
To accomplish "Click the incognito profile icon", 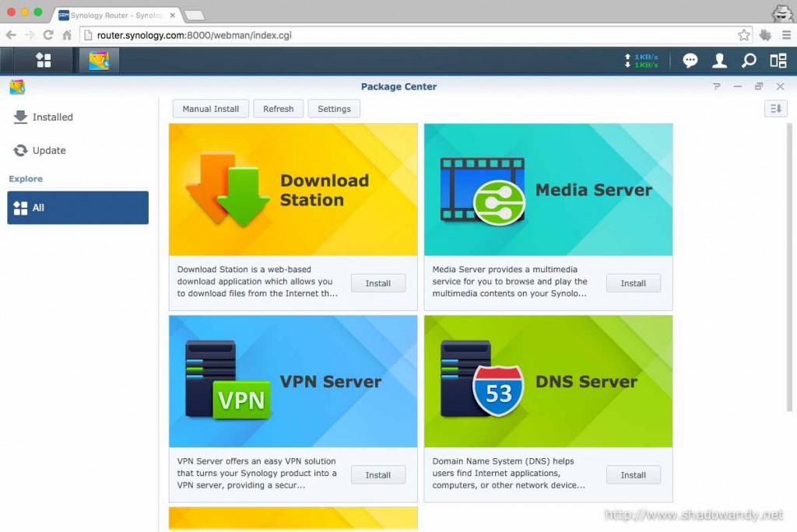I will [781, 12].
